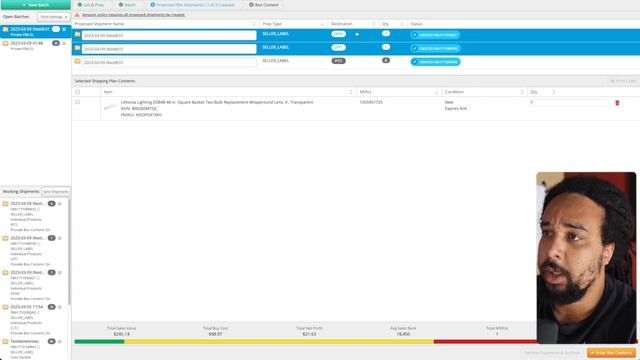This screenshot has width=640, height=360.
Task: Open menu icon of 2023-03-09 07:48 batch
Action: click(64, 43)
